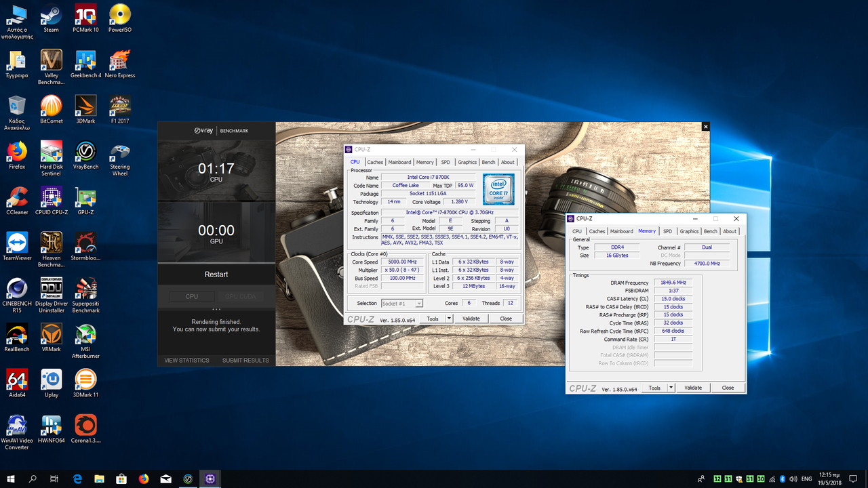Select the Geekbench 4 desktop icon
This screenshot has width=868, height=488.
click(x=85, y=64)
